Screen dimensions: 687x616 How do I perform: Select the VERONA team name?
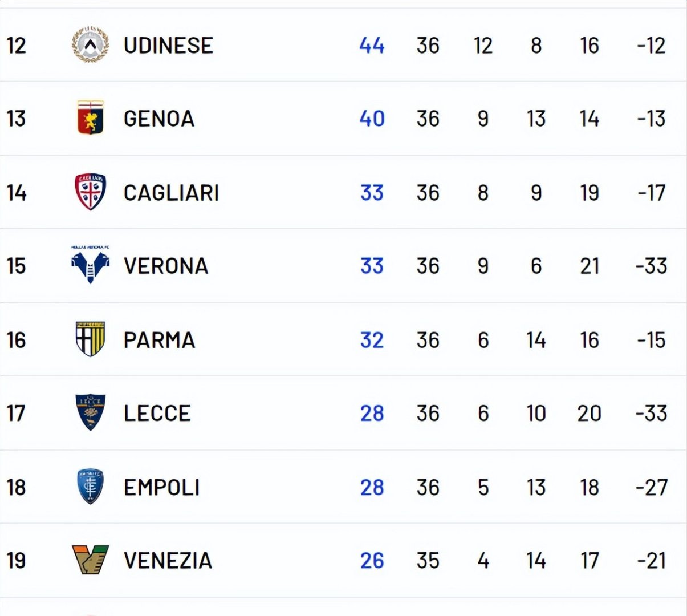click(x=166, y=266)
